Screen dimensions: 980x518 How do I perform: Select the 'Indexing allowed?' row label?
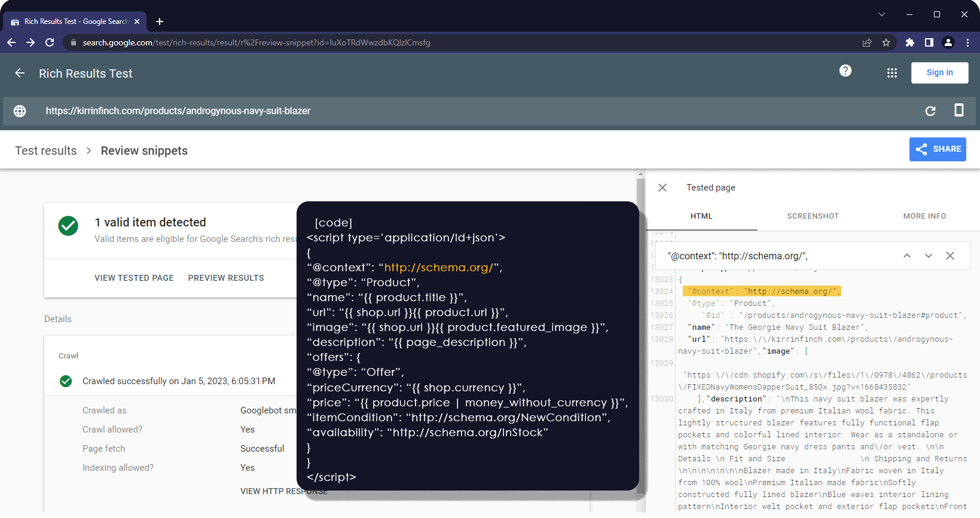[118, 468]
